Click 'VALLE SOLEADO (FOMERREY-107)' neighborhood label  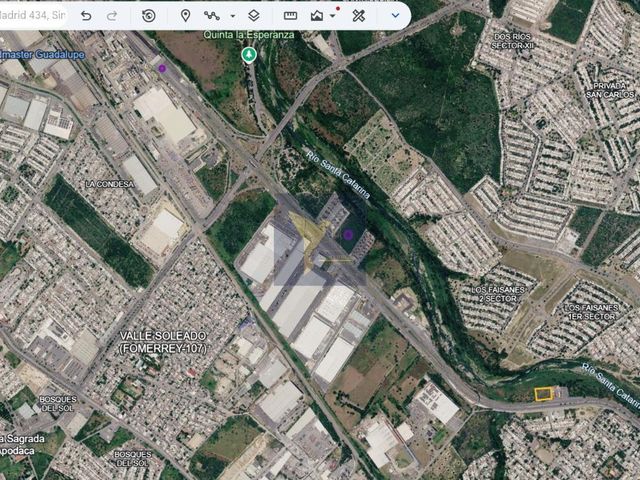(163, 342)
